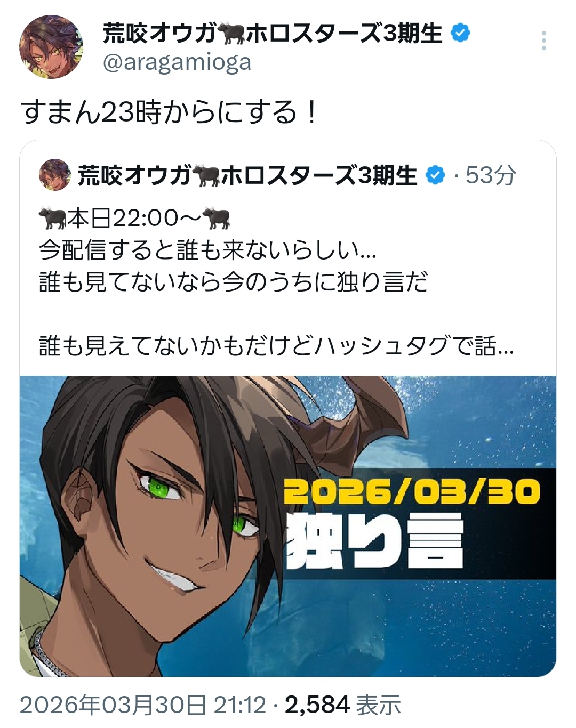576x728 pixels.
Task: View the 2,584 表示 view count
Action: tap(343, 705)
